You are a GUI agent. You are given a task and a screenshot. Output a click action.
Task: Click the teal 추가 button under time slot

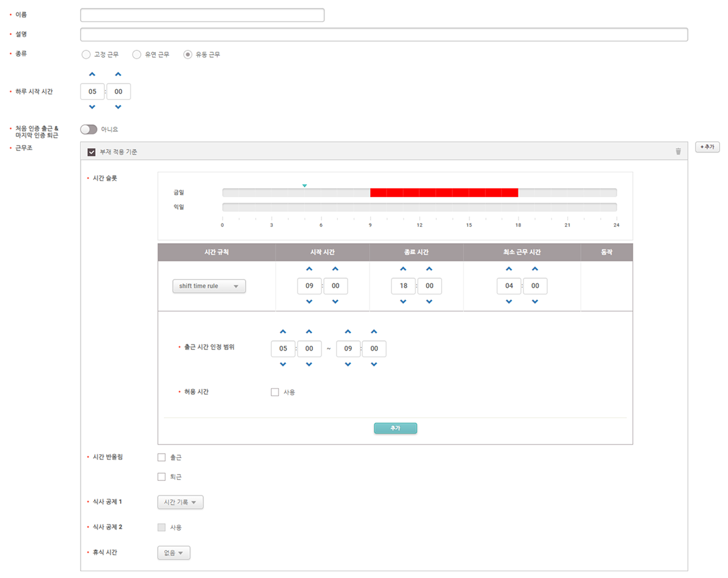point(395,428)
